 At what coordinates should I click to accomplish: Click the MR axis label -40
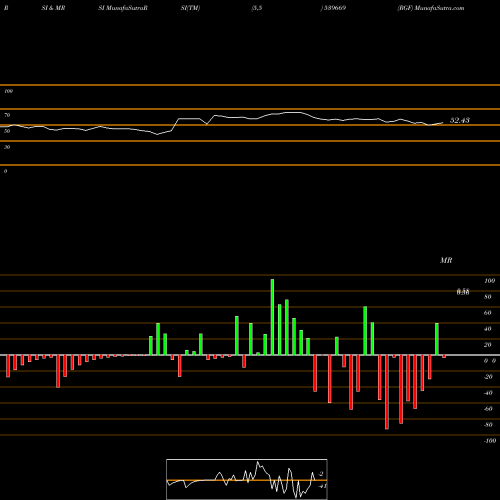point(488,393)
